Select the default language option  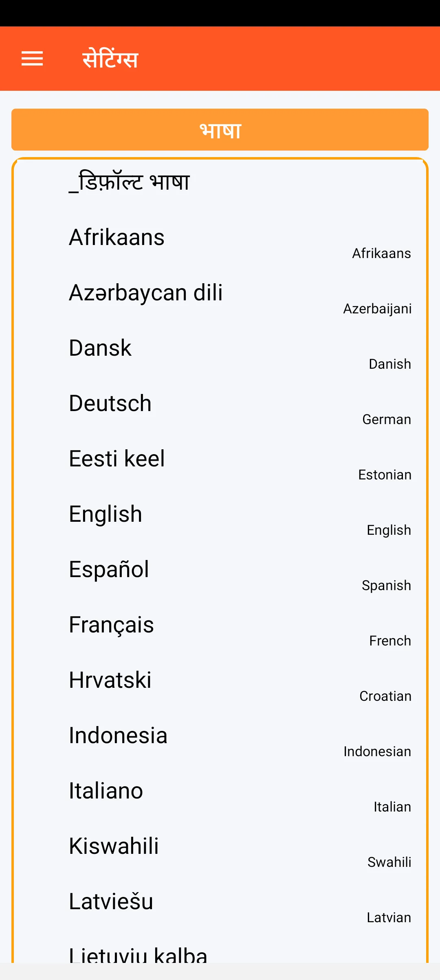pos(130,182)
